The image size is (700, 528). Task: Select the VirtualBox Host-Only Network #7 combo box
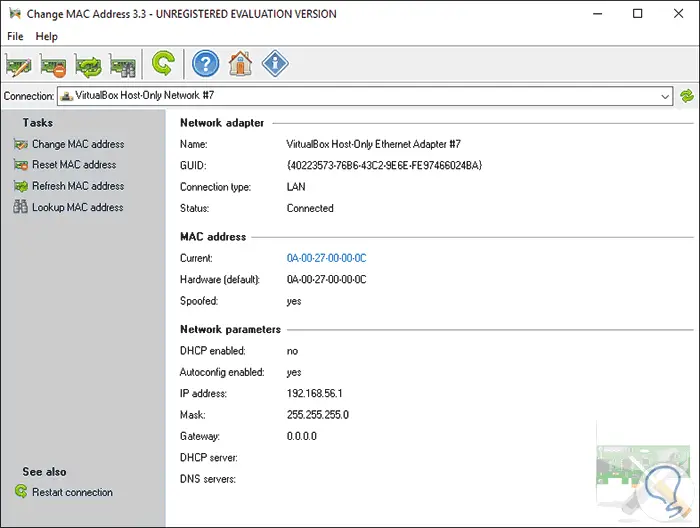(360, 96)
